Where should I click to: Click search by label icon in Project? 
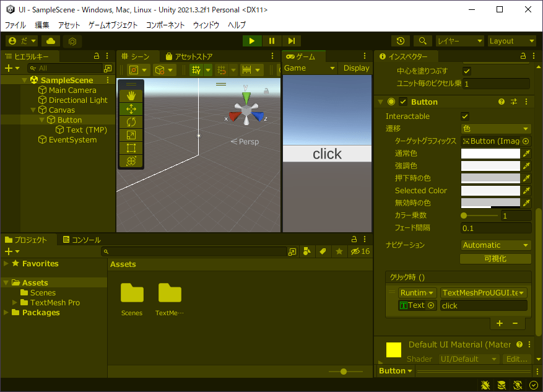[x=323, y=251]
